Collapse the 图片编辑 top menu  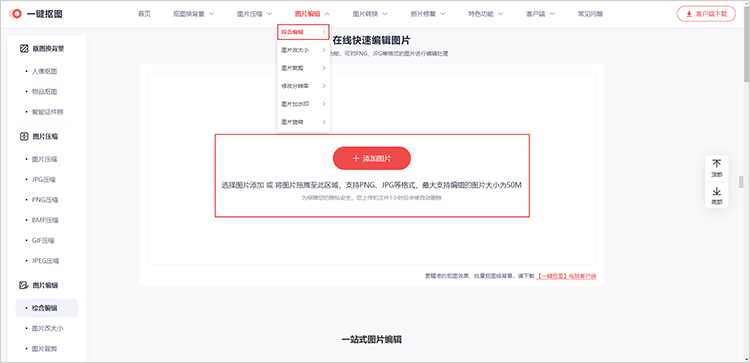tap(312, 14)
